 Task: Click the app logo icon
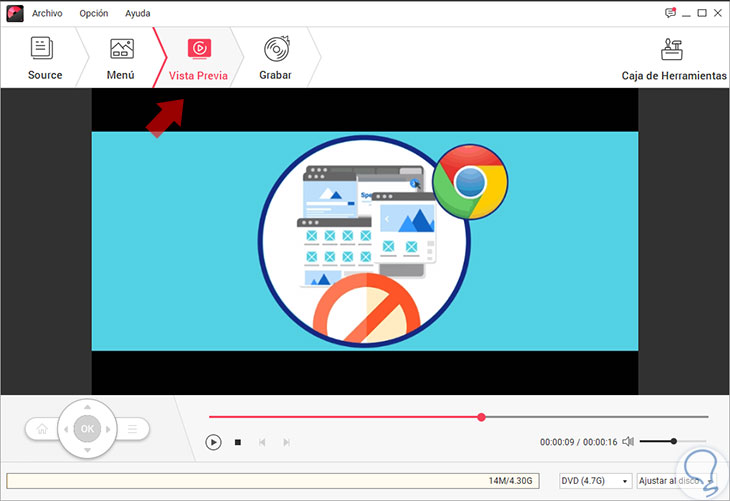click(x=15, y=14)
